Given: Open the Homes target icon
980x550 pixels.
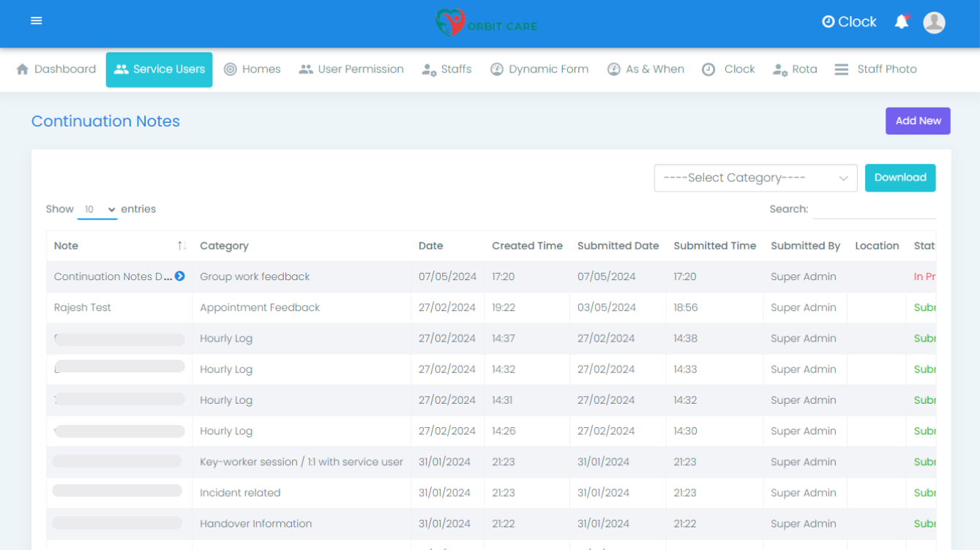Looking at the screenshot, I should (x=231, y=69).
